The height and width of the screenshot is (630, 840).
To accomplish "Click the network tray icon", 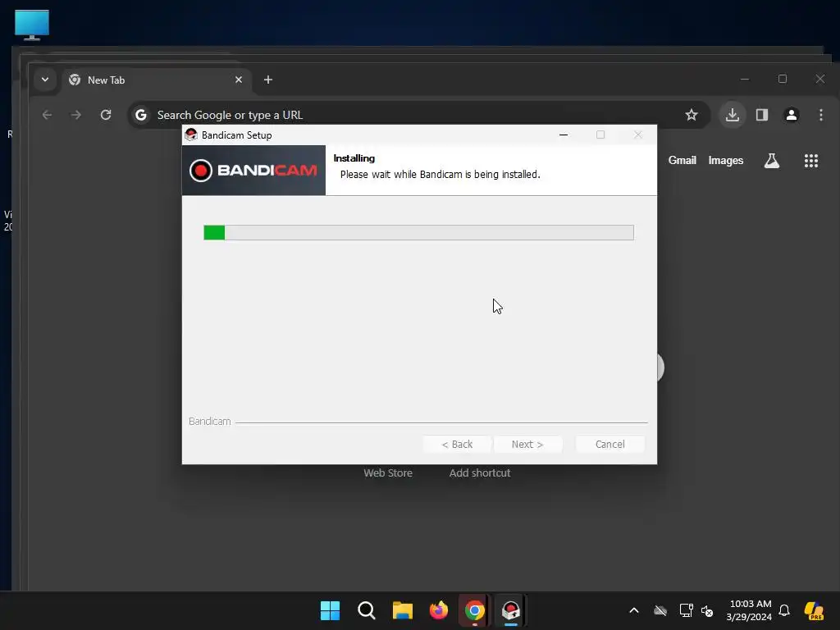I will click(686, 610).
